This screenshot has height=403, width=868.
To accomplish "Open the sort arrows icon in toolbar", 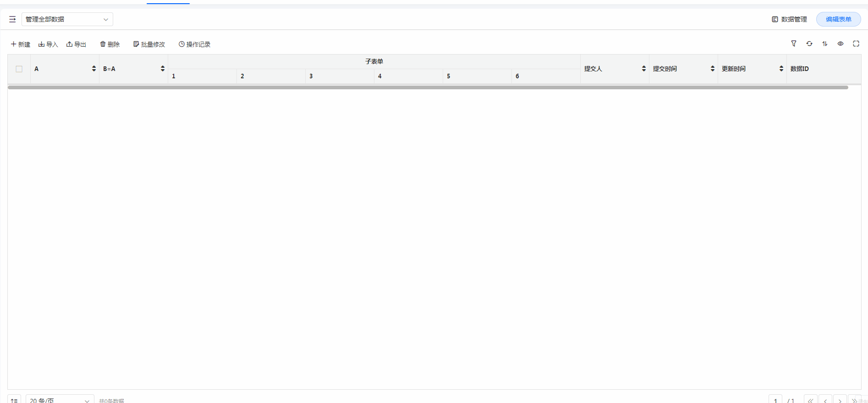I will click(x=825, y=44).
